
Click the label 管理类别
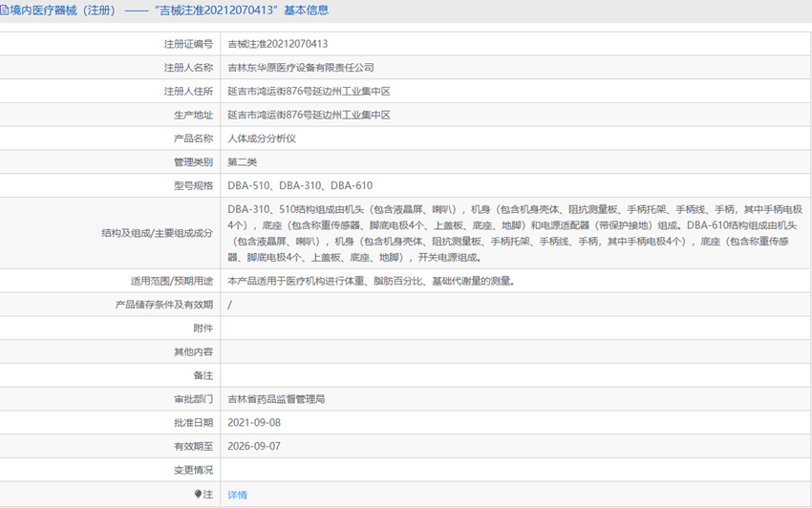click(193, 162)
